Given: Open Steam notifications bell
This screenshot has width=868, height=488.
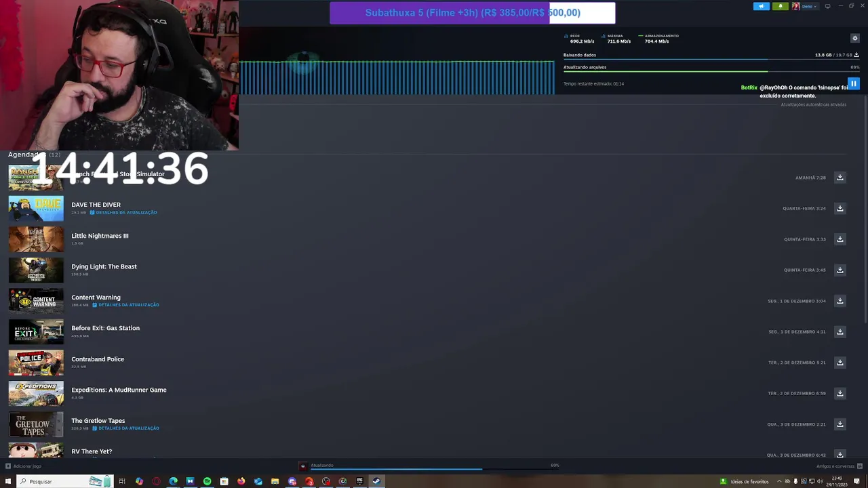Looking at the screenshot, I should [780, 6].
